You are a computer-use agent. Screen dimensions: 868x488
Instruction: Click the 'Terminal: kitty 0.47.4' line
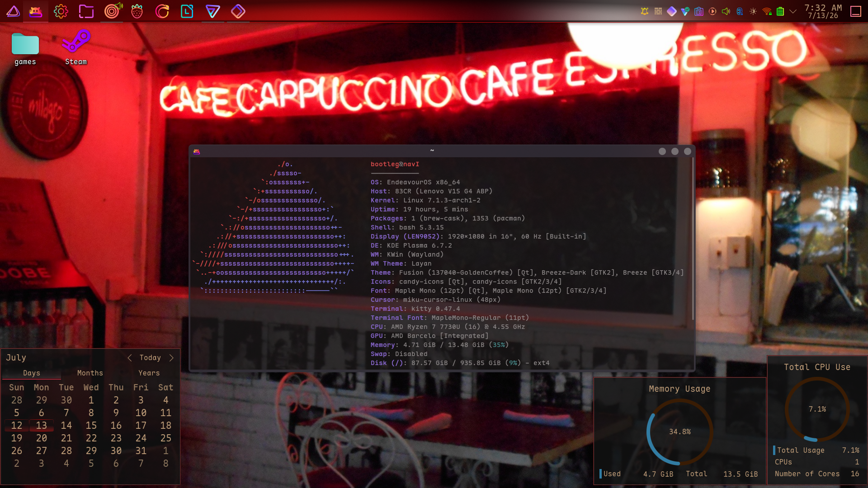pos(415,309)
